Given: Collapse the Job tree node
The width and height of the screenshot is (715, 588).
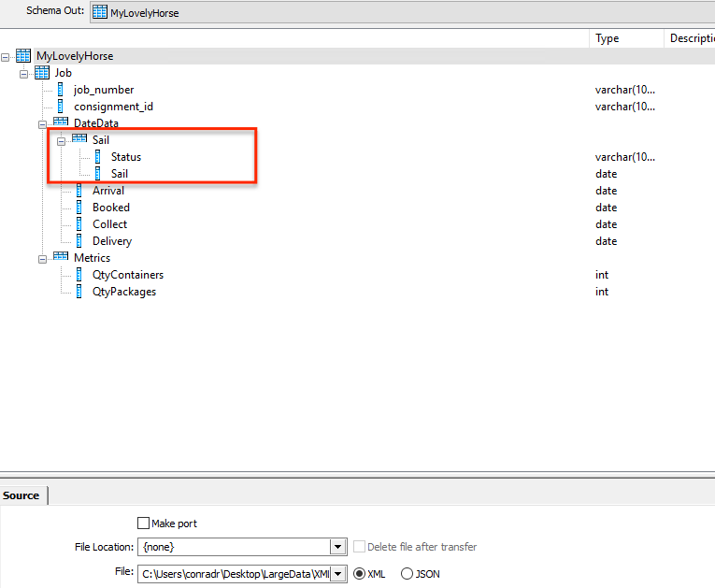Looking at the screenshot, I should coord(24,73).
